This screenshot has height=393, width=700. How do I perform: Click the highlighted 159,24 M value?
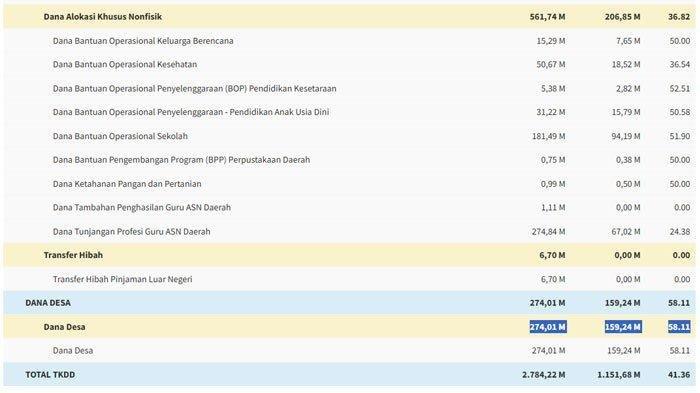(x=623, y=327)
